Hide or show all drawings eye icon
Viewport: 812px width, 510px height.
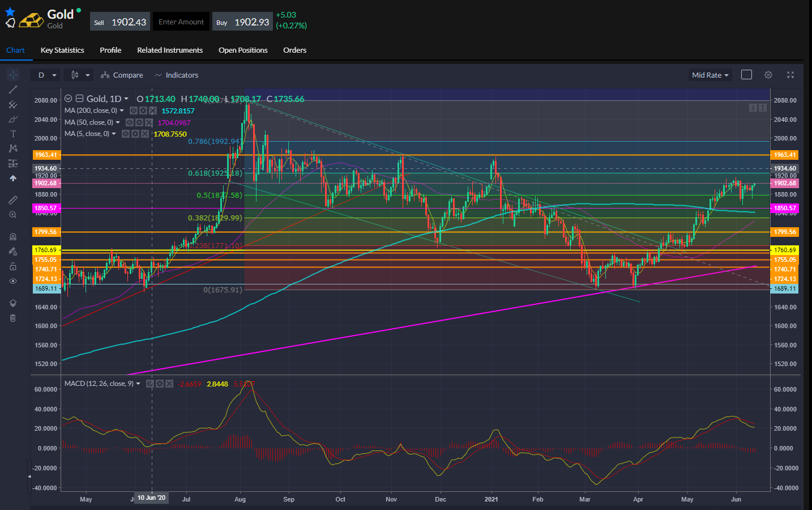(13, 281)
